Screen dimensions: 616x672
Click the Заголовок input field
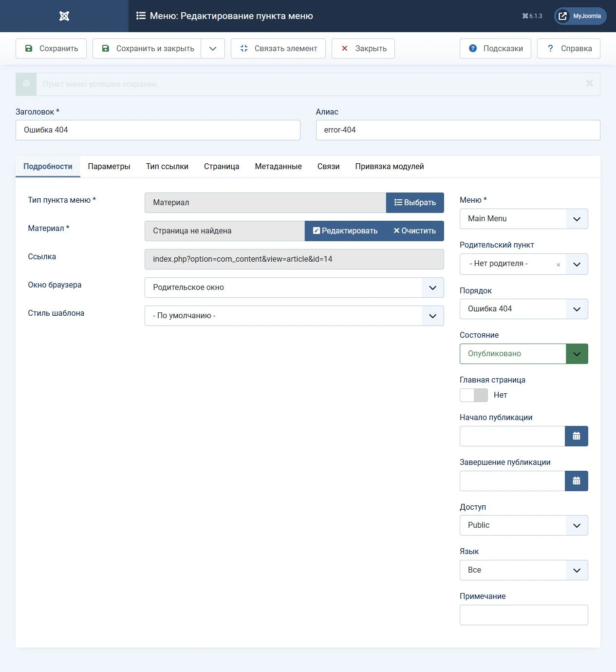158,130
